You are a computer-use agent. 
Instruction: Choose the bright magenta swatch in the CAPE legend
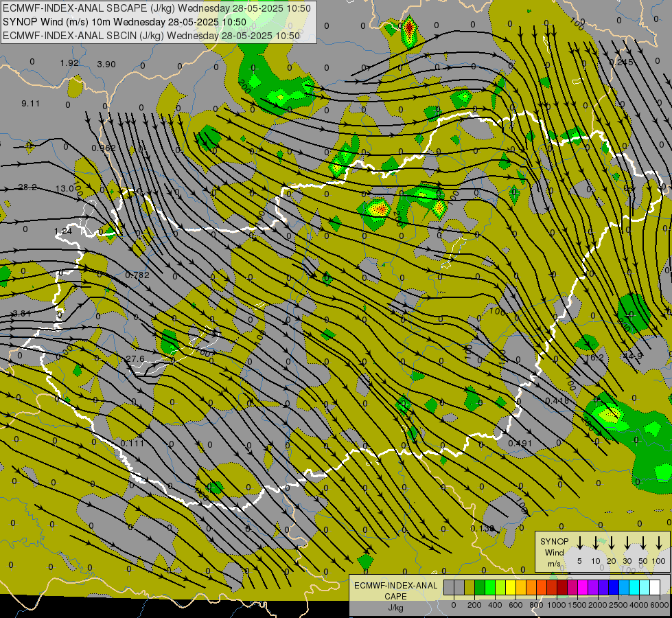(x=583, y=587)
